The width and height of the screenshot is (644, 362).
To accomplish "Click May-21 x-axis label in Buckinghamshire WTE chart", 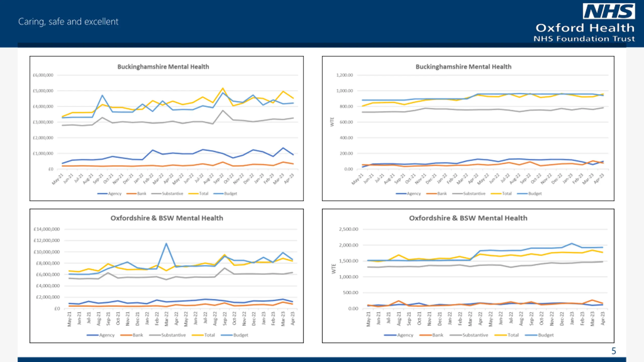I will pyautogui.click(x=357, y=179).
